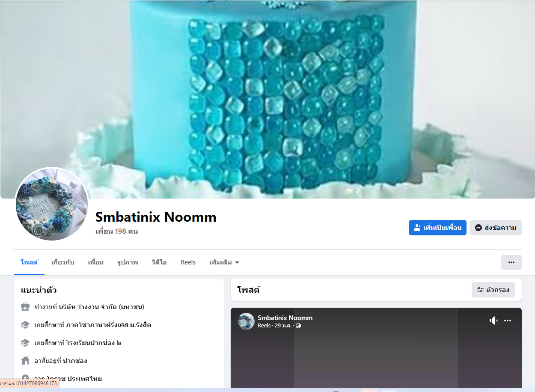This screenshot has height=392, width=535.
Task: Open the birthday cake profile picture
Action: tap(52, 204)
